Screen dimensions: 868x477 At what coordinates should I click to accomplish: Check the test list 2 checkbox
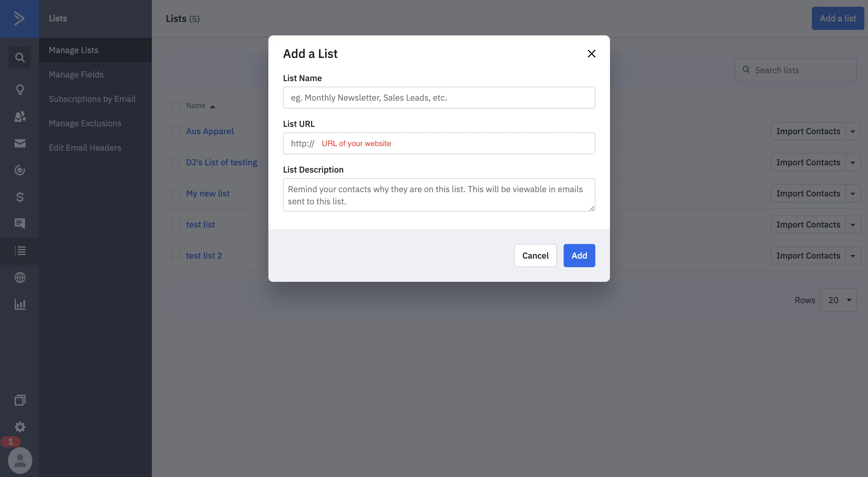176,255
